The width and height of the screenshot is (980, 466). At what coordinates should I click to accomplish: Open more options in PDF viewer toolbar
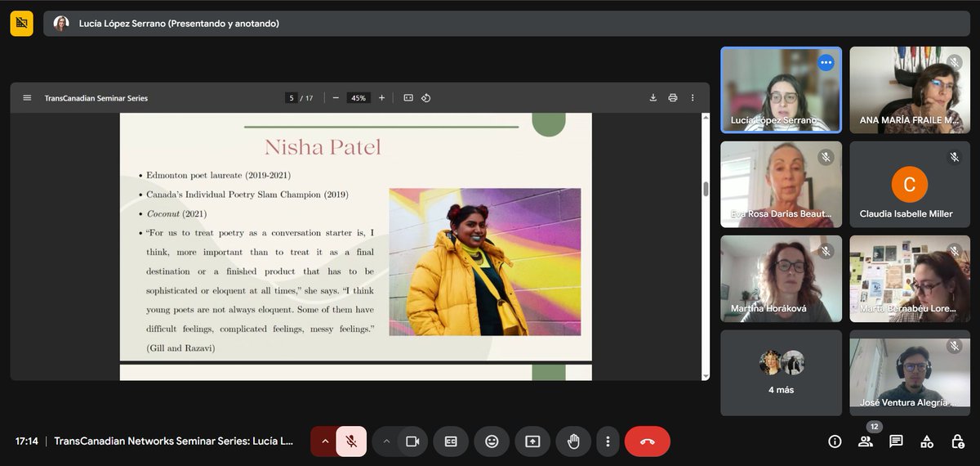click(x=693, y=98)
